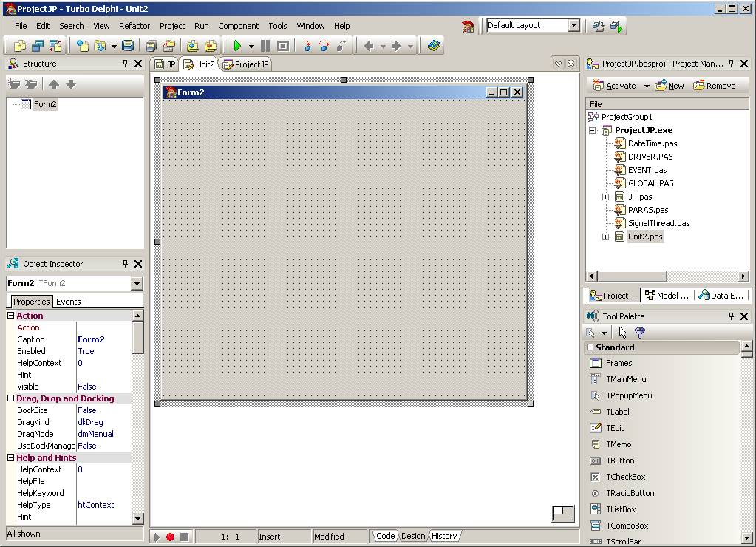
Task: Open the Refactor menu
Action: (x=134, y=26)
